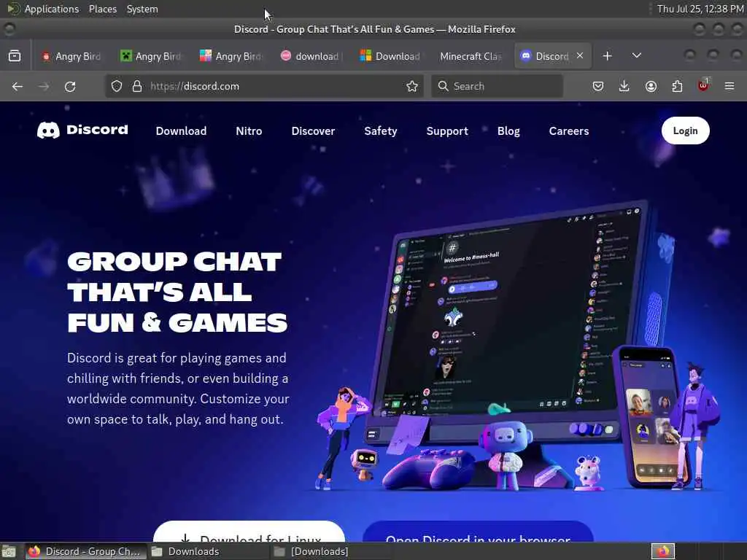Viewport: 747px width, 560px height.
Task: Click the forward navigation arrow
Action: [44, 86]
